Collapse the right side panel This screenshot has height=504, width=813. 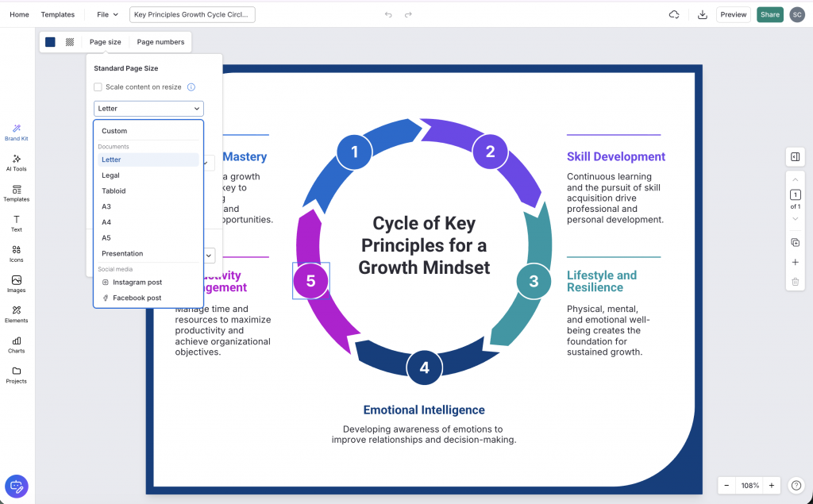coord(795,156)
